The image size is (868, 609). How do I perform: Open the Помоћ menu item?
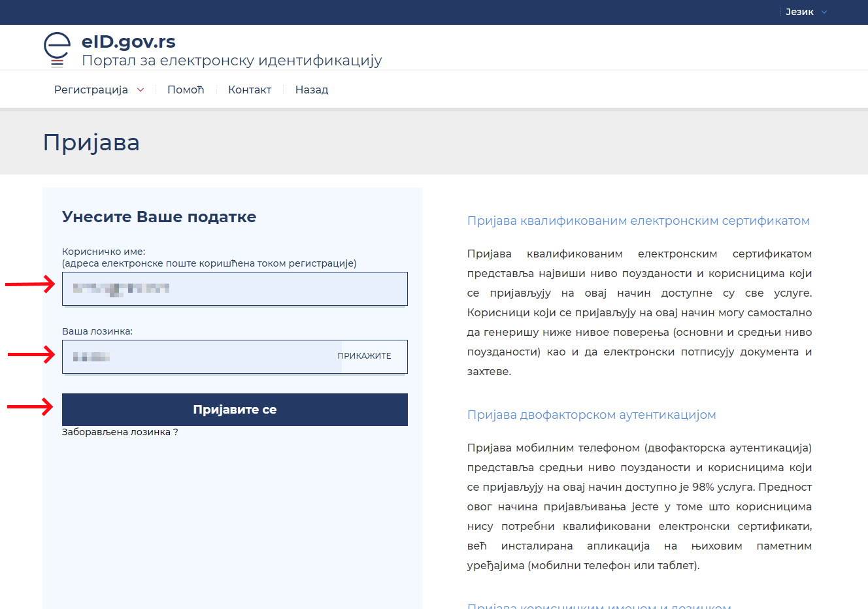[x=185, y=90]
